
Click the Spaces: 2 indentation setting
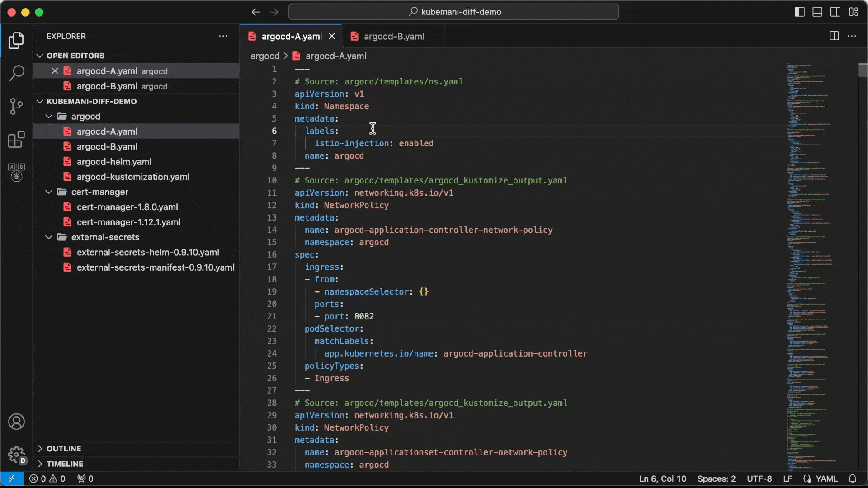click(716, 479)
